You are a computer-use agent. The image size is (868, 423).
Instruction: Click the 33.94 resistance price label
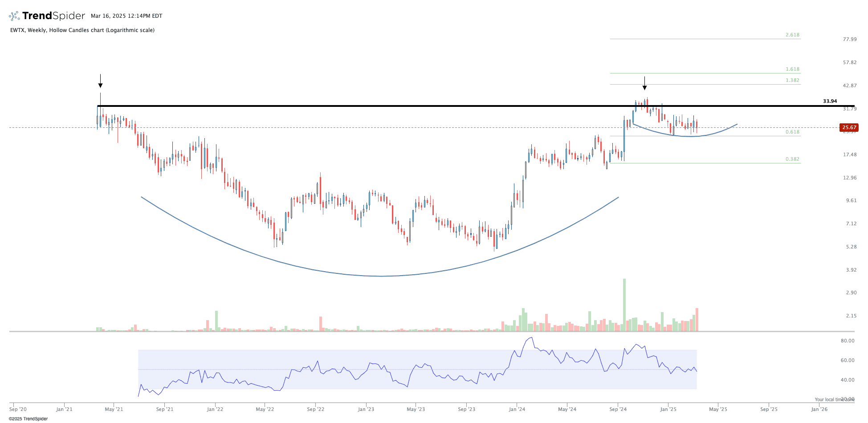pyautogui.click(x=830, y=102)
